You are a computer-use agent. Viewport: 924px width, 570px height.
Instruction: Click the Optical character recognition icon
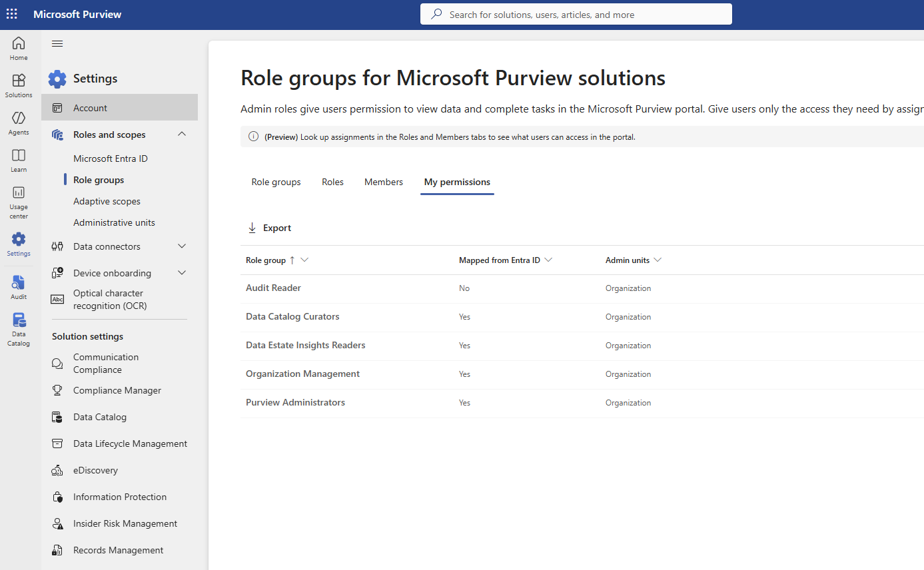click(57, 300)
